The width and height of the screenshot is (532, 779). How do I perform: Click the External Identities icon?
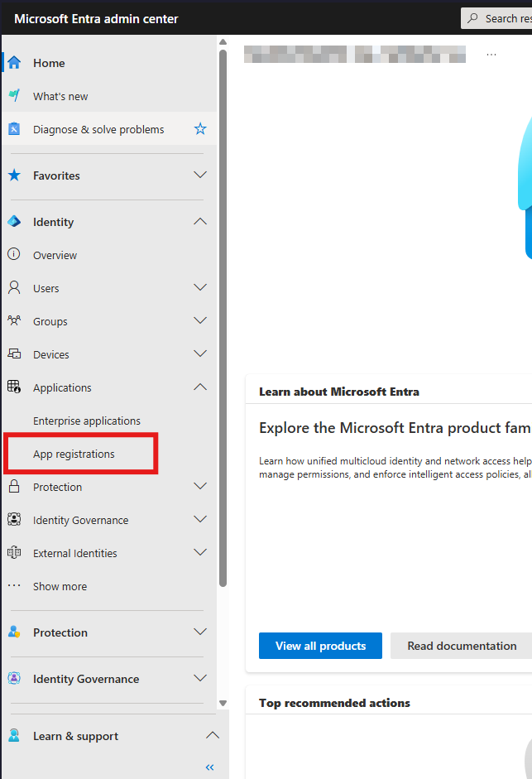click(14, 552)
